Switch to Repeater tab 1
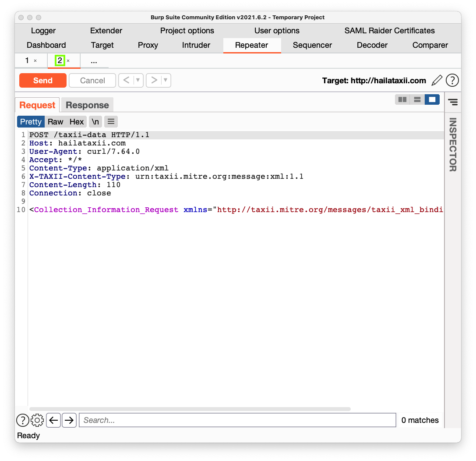 click(27, 60)
